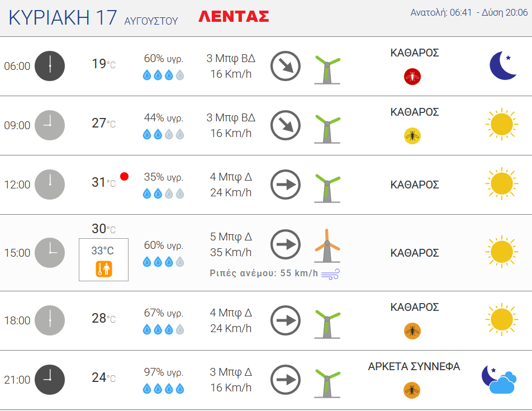Click the yellow mosquito icon at 09:00
Viewport: 532px width, 411px height.
[412, 136]
